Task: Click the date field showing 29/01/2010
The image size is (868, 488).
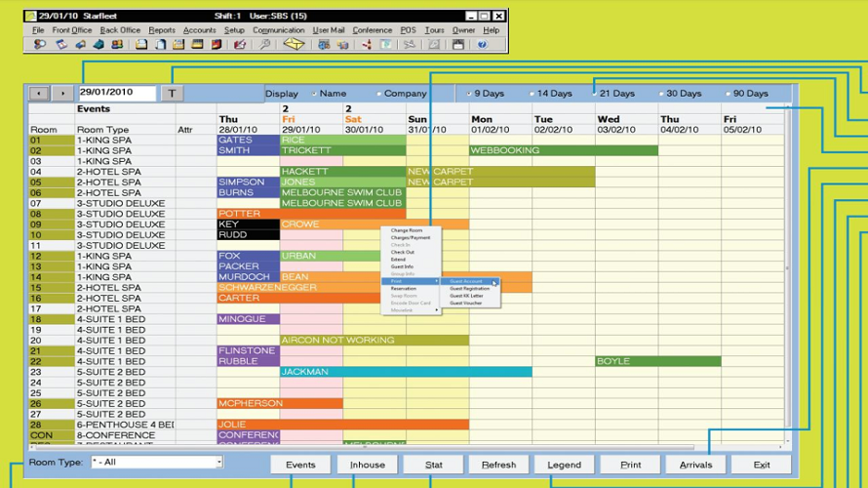Action: [x=117, y=93]
